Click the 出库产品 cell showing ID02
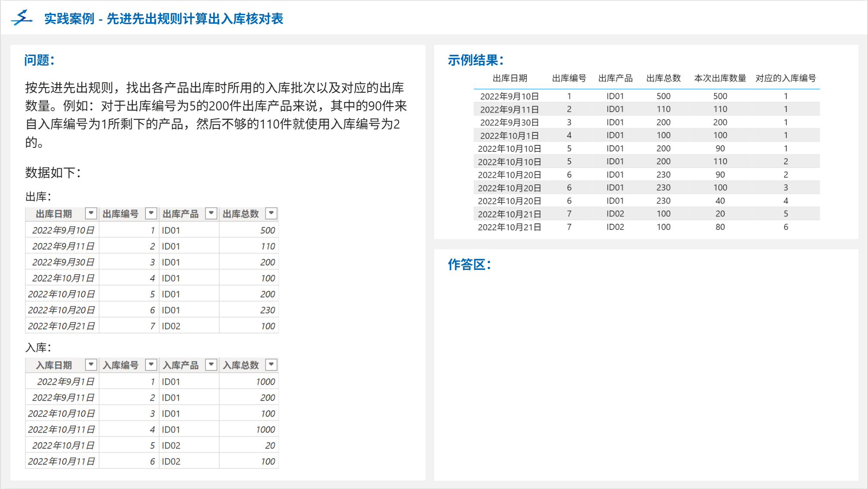 tap(171, 326)
